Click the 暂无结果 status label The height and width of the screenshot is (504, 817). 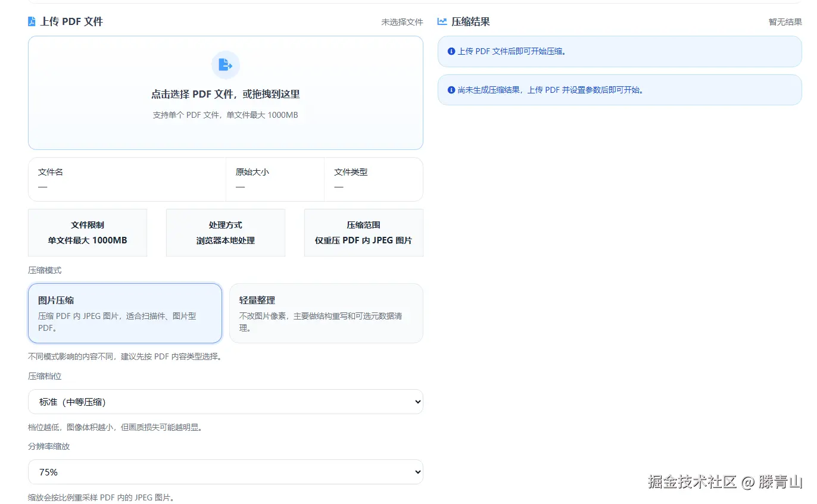(785, 21)
